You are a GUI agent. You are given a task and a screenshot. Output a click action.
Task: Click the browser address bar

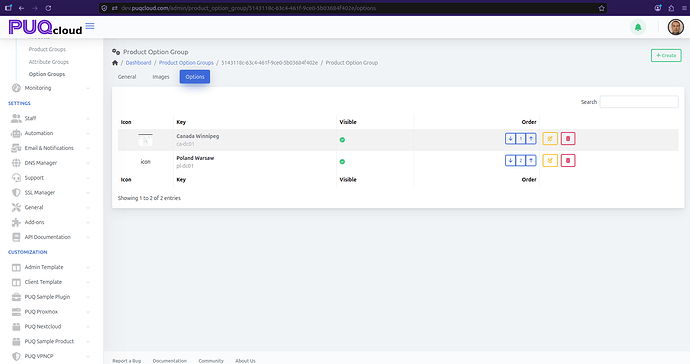352,8
